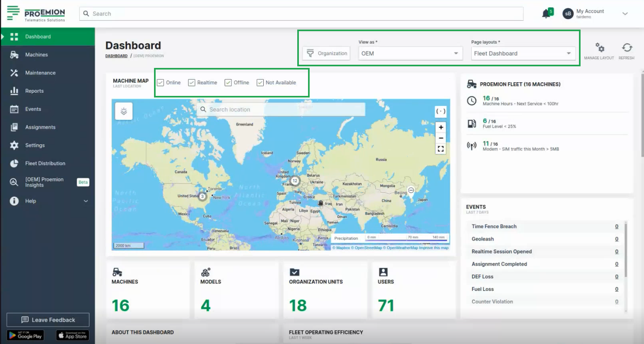Zoom out on the machine map

click(441, 138)
